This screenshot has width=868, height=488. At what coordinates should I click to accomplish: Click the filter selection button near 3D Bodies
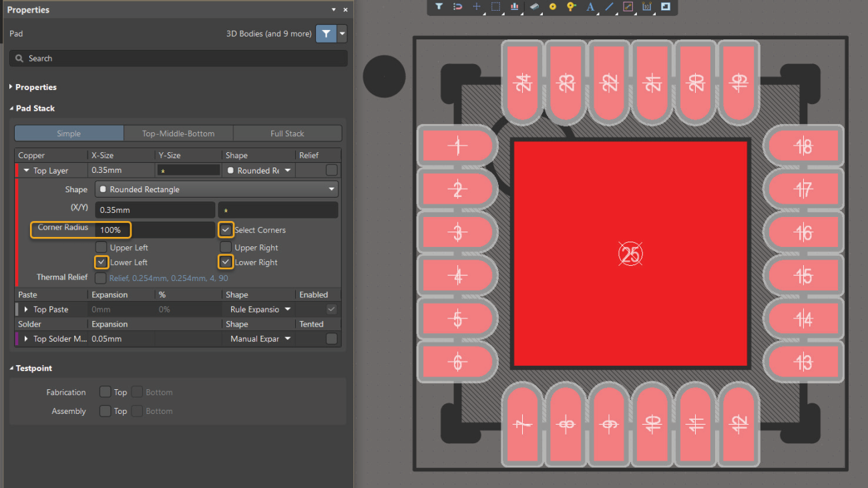[325, 33]
